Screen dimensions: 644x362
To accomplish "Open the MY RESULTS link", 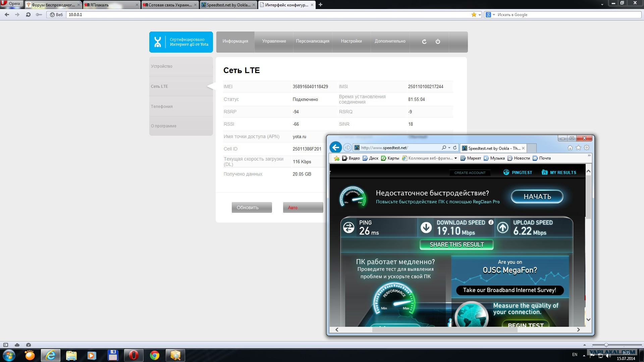I will tap(559, 172).
